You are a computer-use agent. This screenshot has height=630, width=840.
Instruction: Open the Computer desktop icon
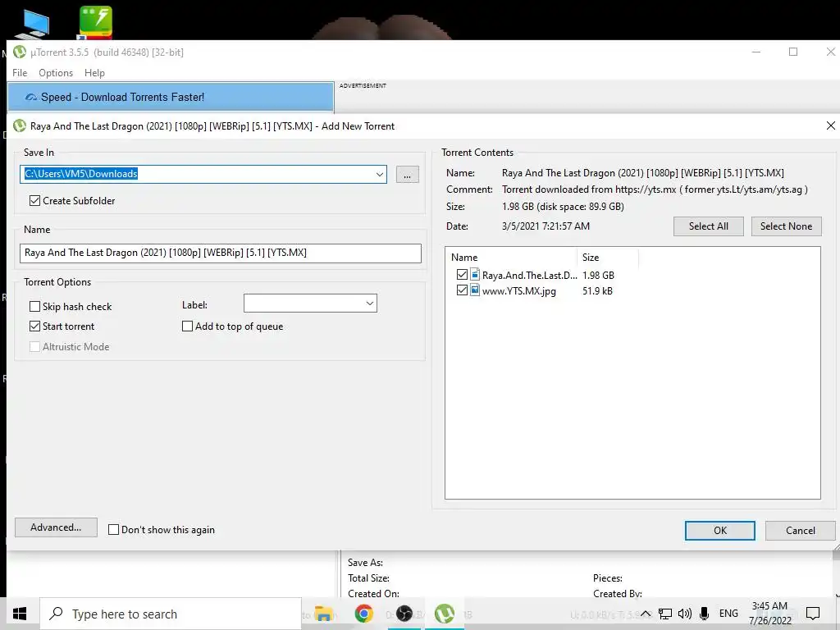[33, 23]
